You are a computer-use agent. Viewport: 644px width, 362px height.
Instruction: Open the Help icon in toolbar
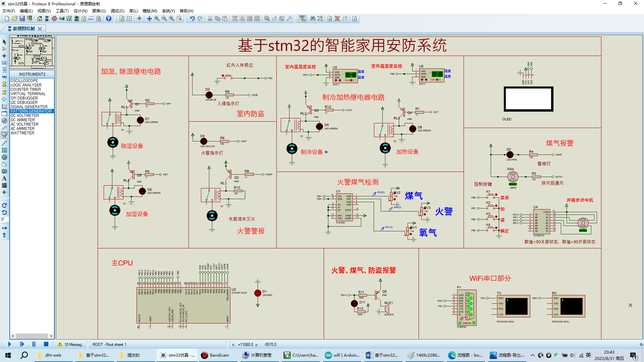(x=109, y=19)
